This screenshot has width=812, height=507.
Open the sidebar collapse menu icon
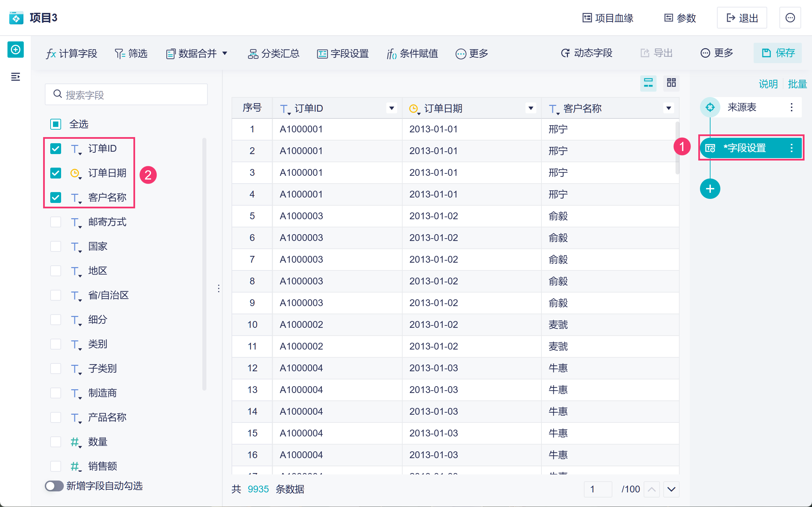(16, 77)
